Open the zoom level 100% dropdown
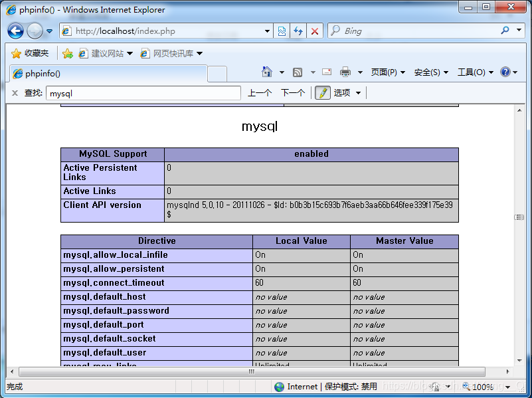532x398 pixels. [508, 387]
